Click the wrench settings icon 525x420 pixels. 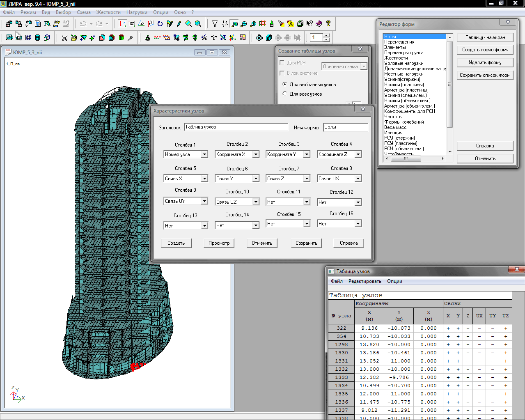coord(131,38)
